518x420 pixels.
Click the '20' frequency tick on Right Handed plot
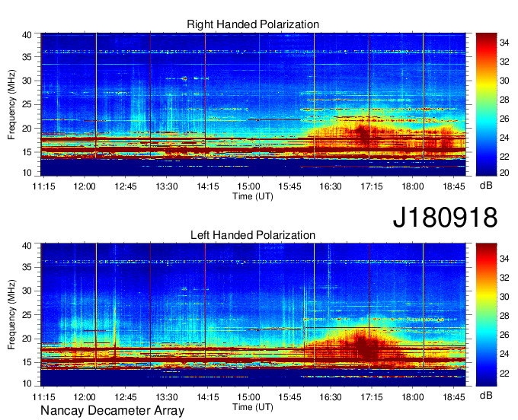click(27, 129)
